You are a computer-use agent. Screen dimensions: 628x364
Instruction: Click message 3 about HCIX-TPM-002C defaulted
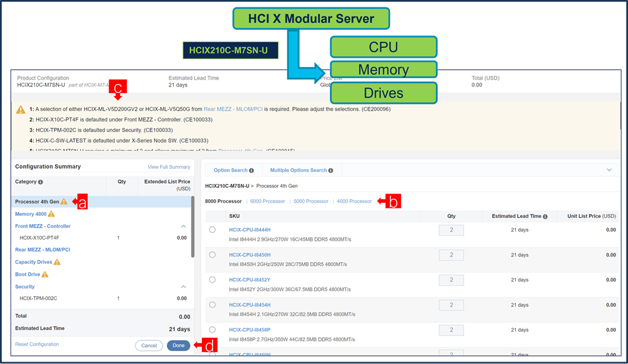(x=101, y=130)
